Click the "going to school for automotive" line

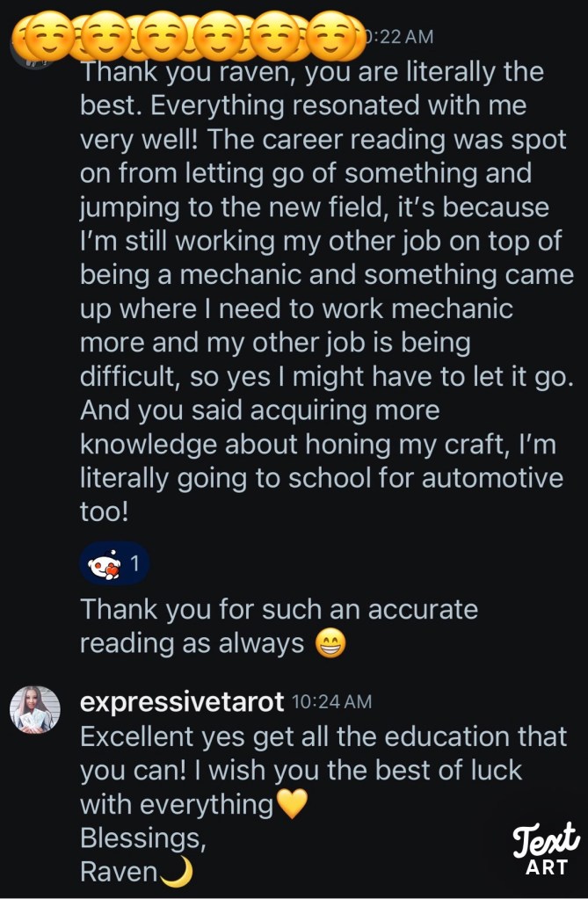pyautogui.click(x=322, y=479)
